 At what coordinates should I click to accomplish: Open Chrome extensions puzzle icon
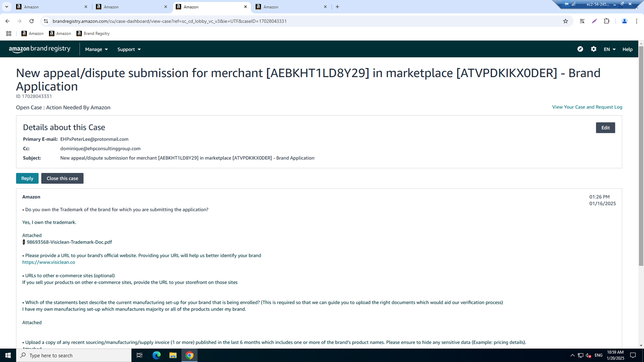606,21
